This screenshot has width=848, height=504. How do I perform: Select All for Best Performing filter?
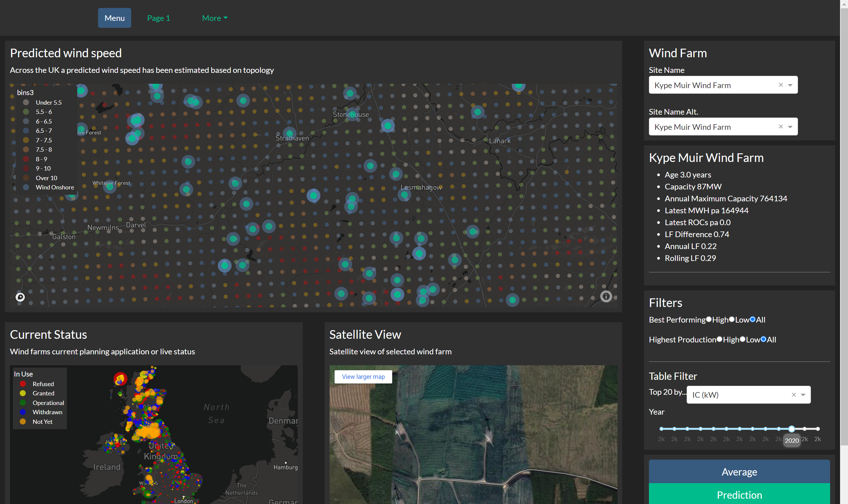click(752, 319)
